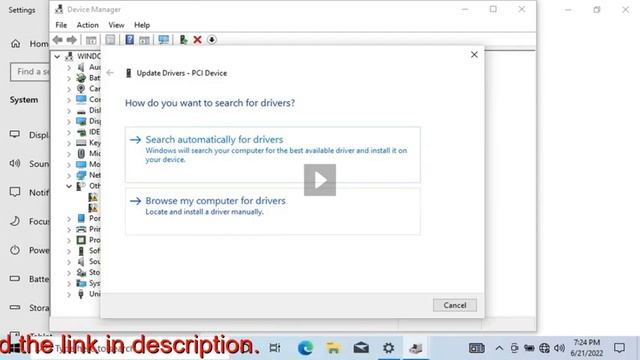Click the volume speaker icon in system tray
The height and width of the screenshot is (360, 640).
559,348
